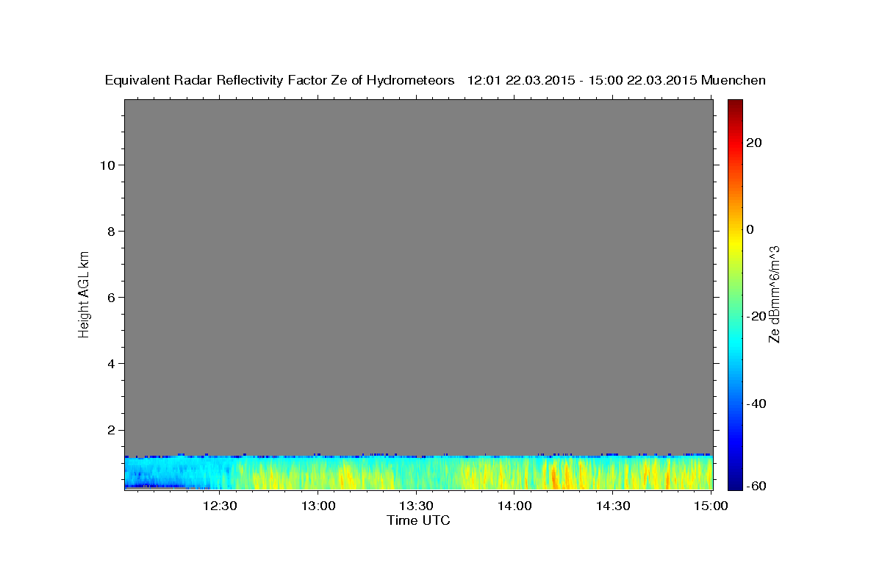Click the '12:30' time tick label

(219, 506)
